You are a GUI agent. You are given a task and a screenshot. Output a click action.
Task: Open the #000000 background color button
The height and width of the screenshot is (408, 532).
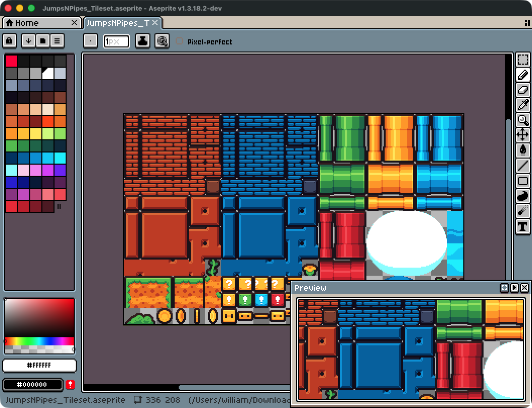33,384
